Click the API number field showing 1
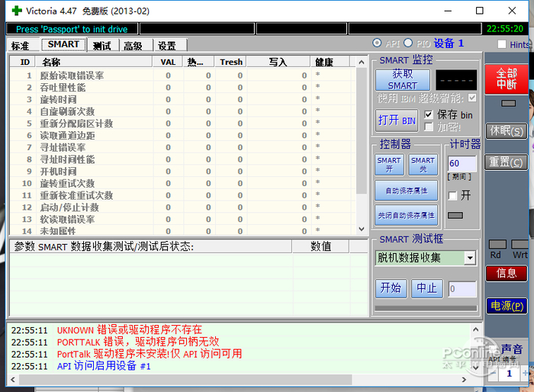 [x=509, y=373]
